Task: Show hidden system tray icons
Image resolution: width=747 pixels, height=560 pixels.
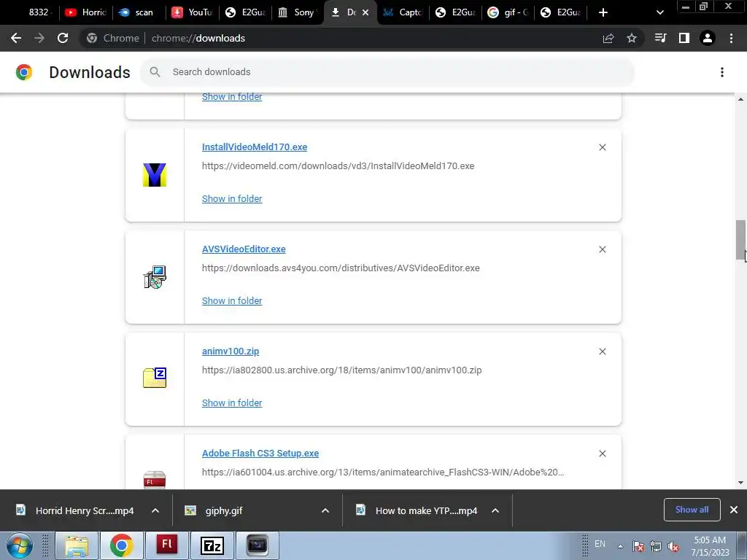Action: pyautogui.click(x=620, y=546)
